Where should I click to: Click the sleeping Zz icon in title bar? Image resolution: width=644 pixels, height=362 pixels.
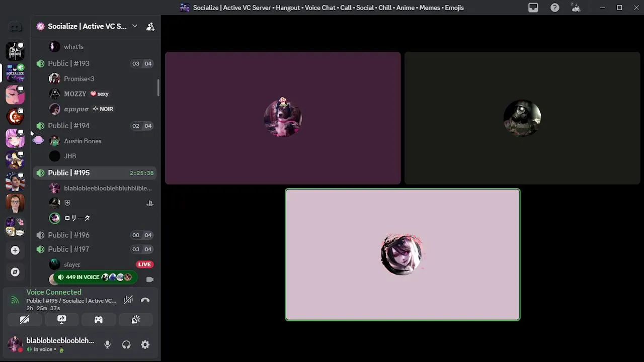[576, 8]
